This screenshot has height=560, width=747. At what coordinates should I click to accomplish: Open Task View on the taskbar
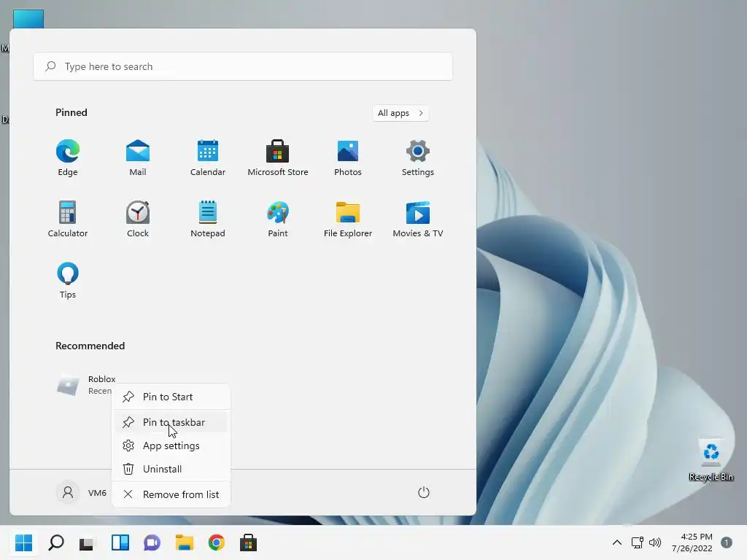click(x=88, y=542)
